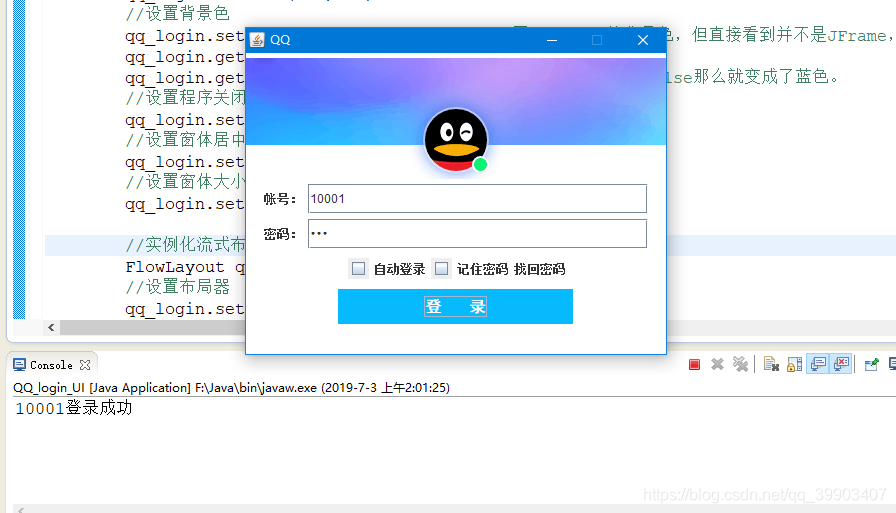Click the green online status dot

pyautogui.click(x=480, y=165)
